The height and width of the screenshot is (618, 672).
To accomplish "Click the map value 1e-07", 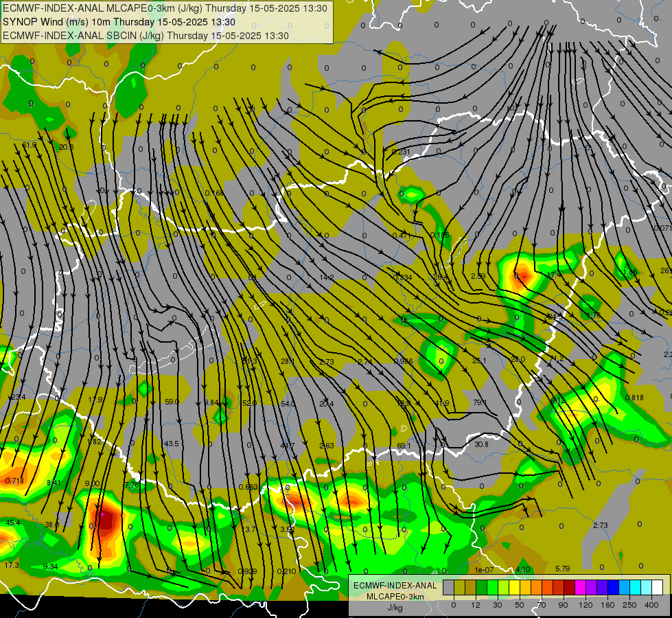I will (485, 570).
